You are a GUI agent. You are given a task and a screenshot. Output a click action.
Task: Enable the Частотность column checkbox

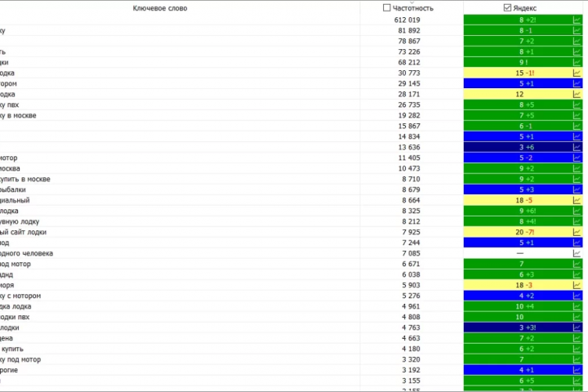click(386, 7)
